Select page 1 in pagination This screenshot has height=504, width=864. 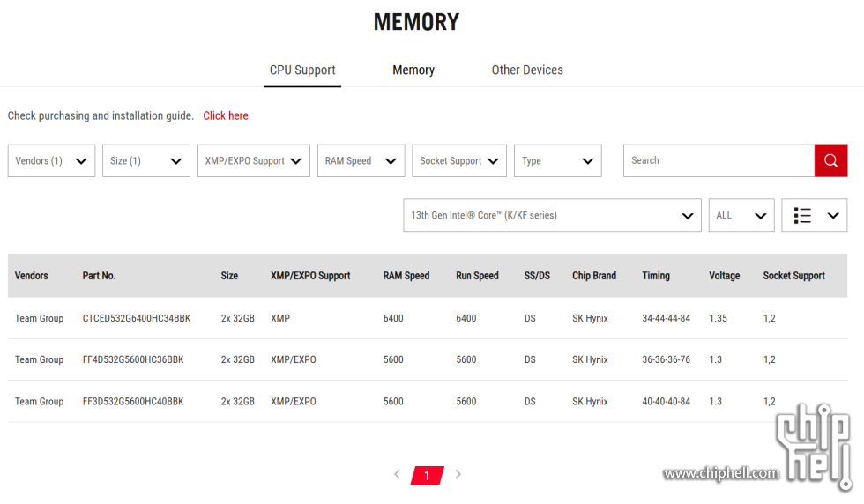[x=427, y=475]
